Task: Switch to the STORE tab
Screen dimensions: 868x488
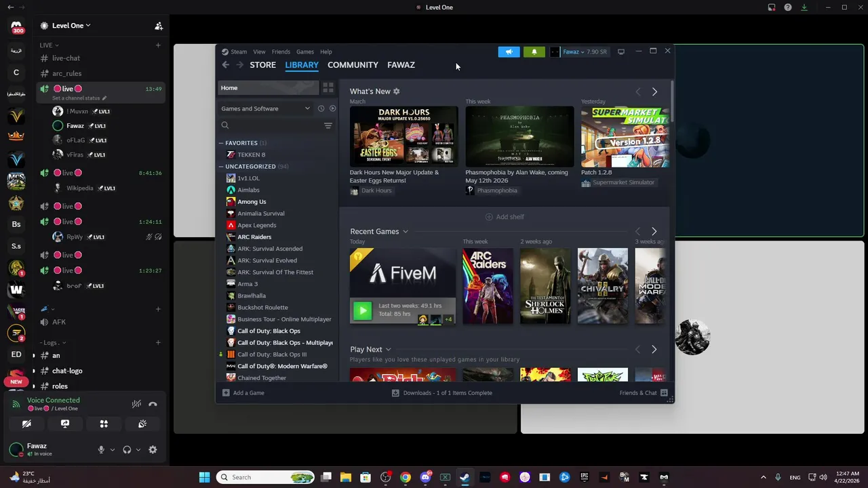Action: pos(262,65)
